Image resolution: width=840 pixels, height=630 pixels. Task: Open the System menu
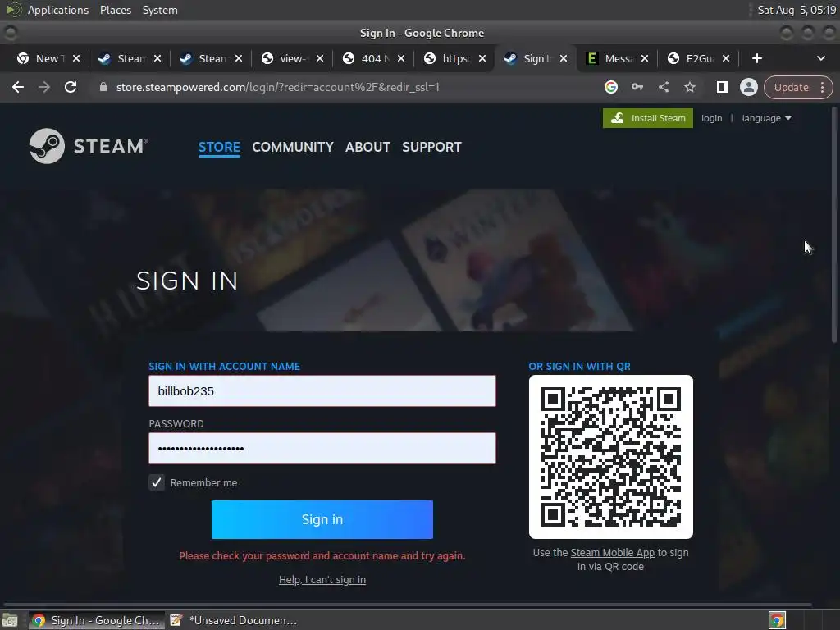[x=160, y=10]
